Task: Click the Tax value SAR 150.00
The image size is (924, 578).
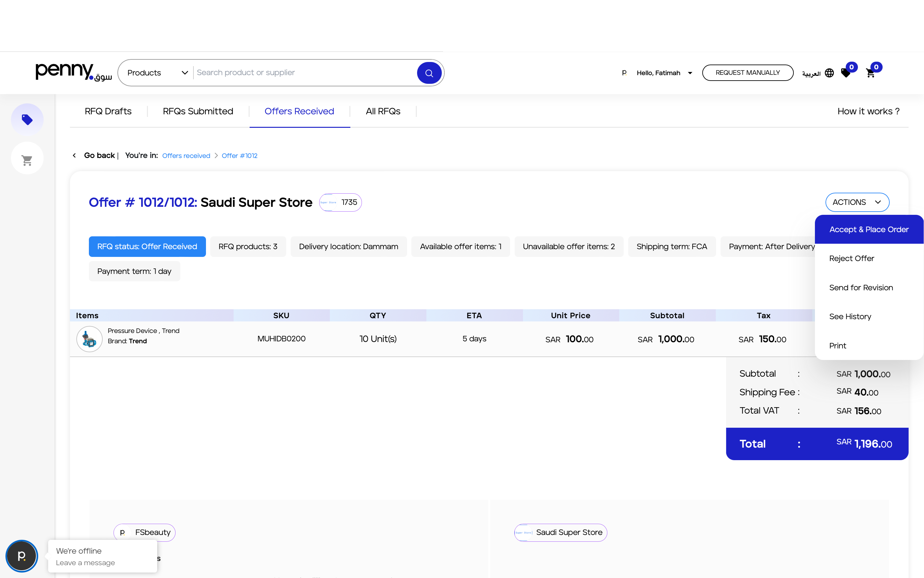Action: point(762,339)
